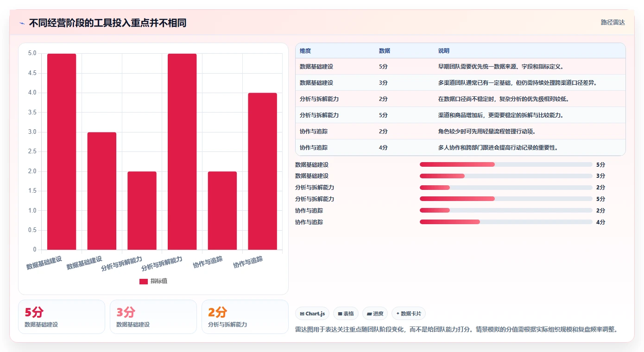Screen dimensions: 644x352
Task: Select the 表格 chip
Action: [x=346, y=314]
